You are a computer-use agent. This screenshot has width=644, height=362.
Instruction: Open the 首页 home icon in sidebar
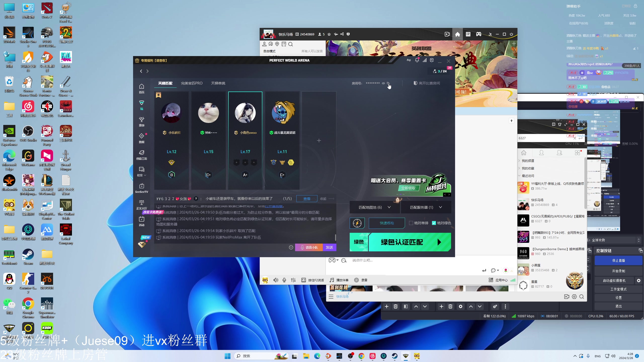[142, 88]
